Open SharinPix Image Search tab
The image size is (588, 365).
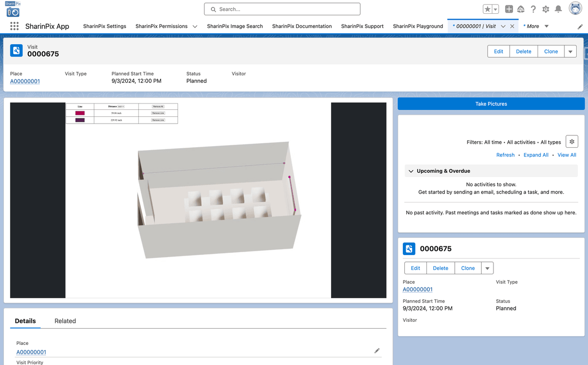pyautogui.click(x=235, y=26)
